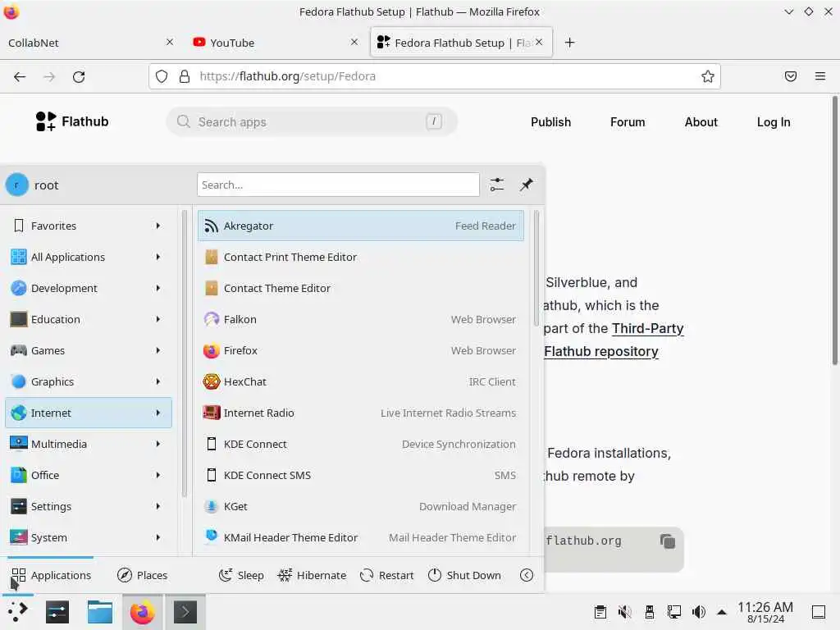Open the System category

(x=89, y=537)
